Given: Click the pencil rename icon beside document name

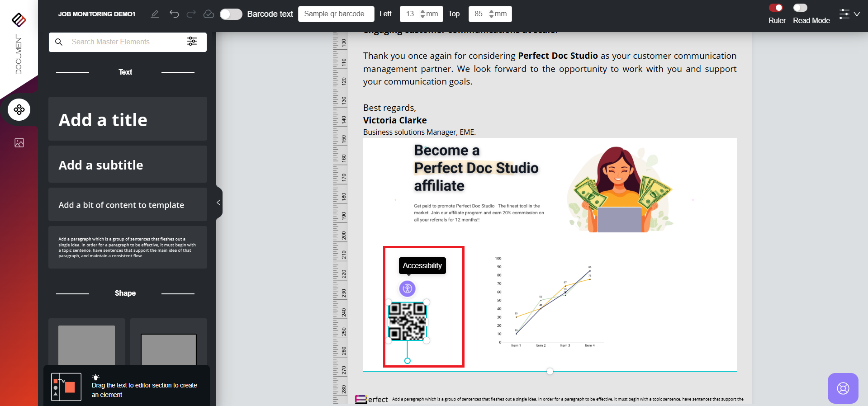Looking at the screenshot, I should click(155, 14).
